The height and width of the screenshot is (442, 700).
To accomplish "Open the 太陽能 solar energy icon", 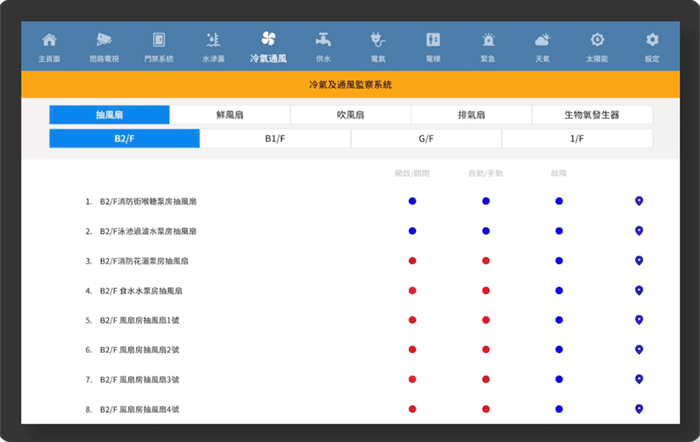I will pos(597,41).
